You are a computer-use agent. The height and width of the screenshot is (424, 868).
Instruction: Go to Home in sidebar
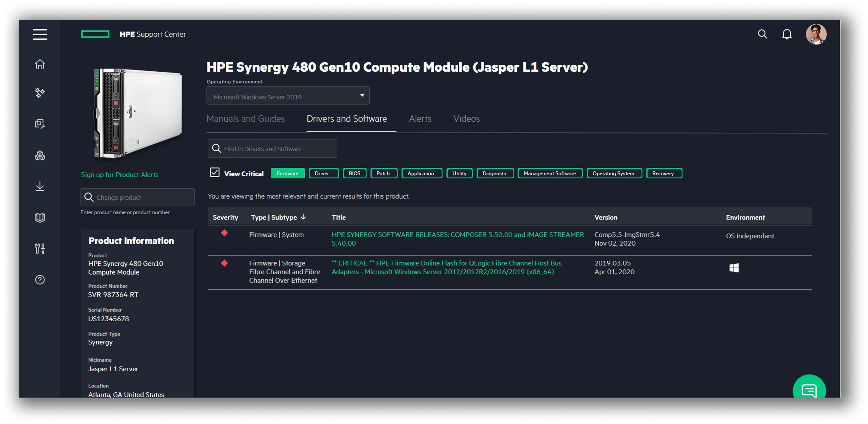tap(40, 64)
